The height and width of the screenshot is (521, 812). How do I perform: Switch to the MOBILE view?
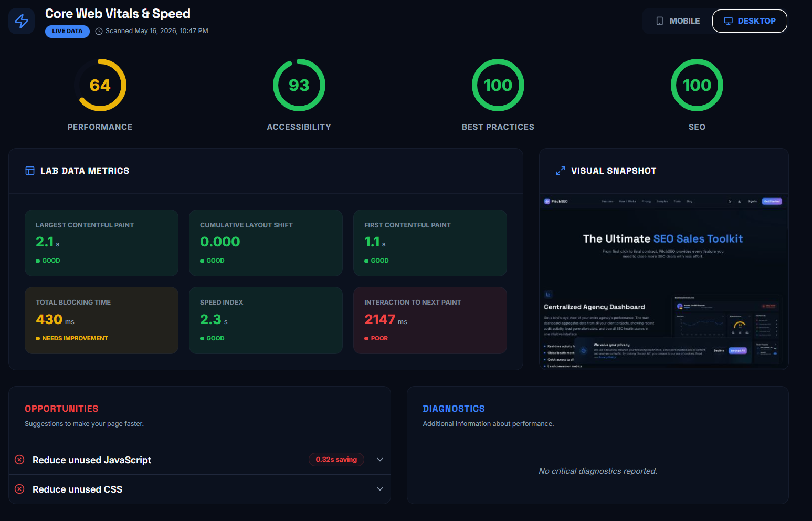click(678, 21)
